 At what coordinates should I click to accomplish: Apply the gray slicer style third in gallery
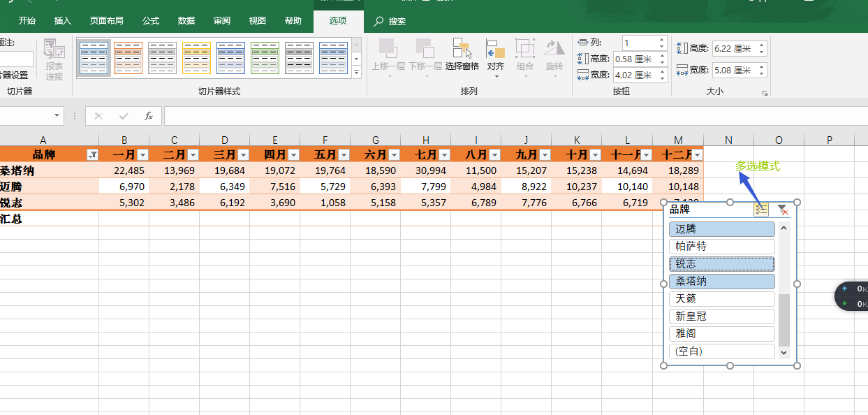tap(162, 57)
